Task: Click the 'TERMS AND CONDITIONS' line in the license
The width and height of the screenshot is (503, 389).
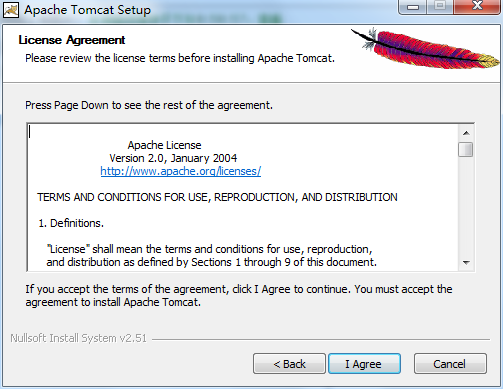Action: click(217, 197)
